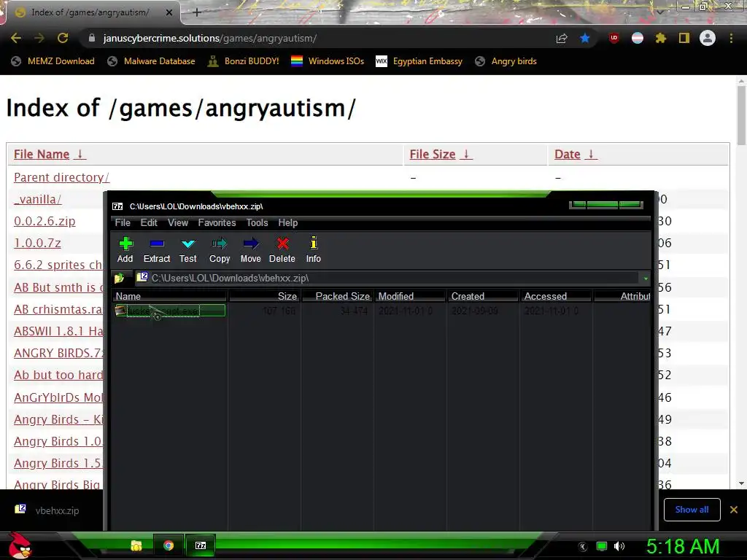Open the Parent directory/ link
Image resolution: width=747 pixels, height=560 pixels.
(61, 177)
